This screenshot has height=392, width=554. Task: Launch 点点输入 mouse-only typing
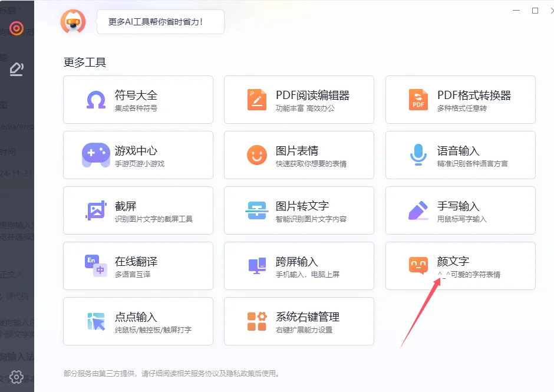click(138, 321)
